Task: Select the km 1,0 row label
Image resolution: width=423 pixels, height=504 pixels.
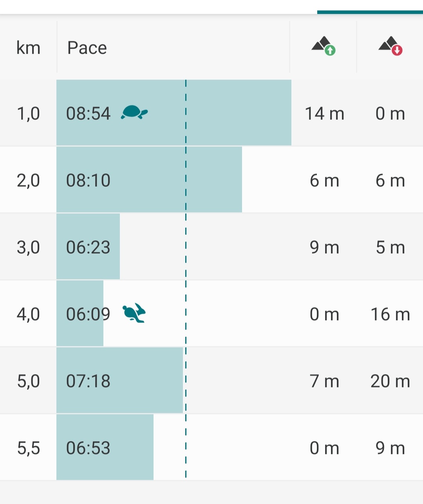Action: click(x=29, y=113)
